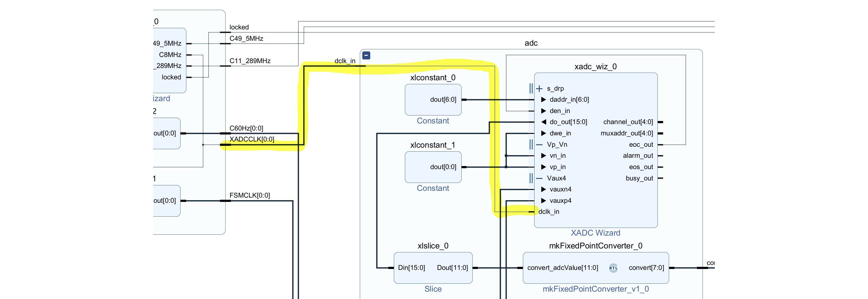Click the vauxn4 port arrow

point(543,189)
